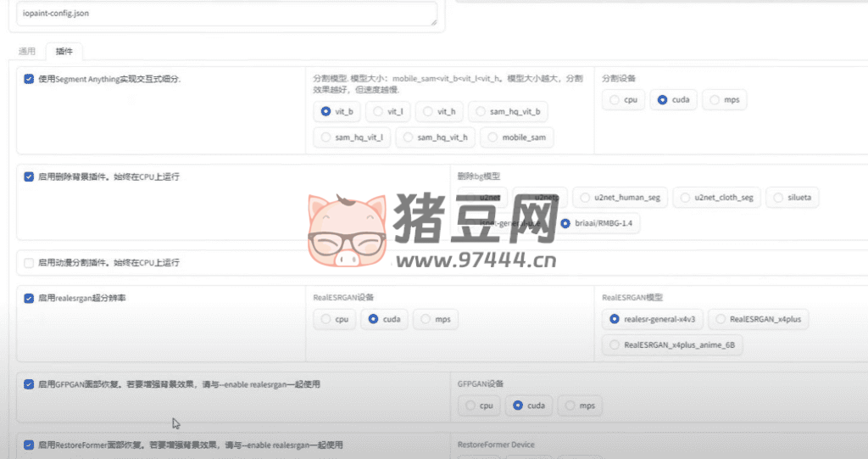This screenshot has height=459, width=868.
Task: Switch to the 通用 tab
Action: [x=27, y=52]
